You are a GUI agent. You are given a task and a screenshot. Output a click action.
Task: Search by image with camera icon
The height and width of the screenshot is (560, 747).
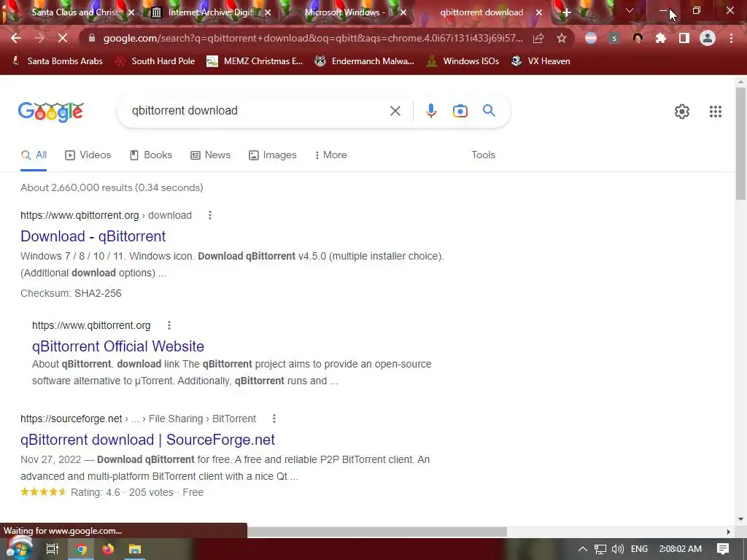(x=460, y=111)
